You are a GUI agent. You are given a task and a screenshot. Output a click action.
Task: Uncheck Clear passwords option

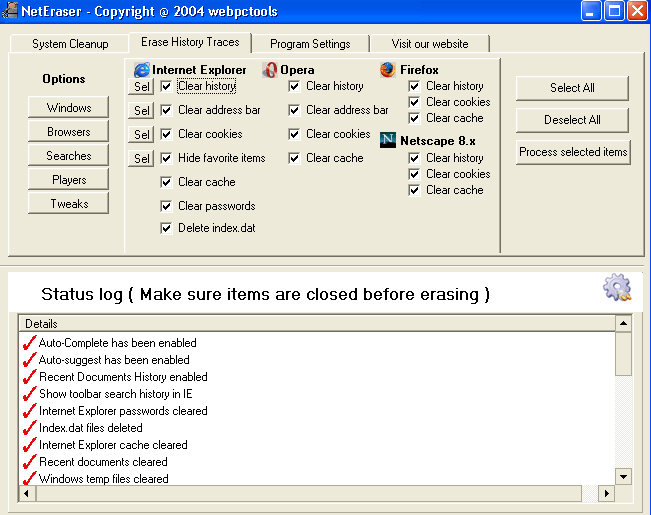point(166,206)
